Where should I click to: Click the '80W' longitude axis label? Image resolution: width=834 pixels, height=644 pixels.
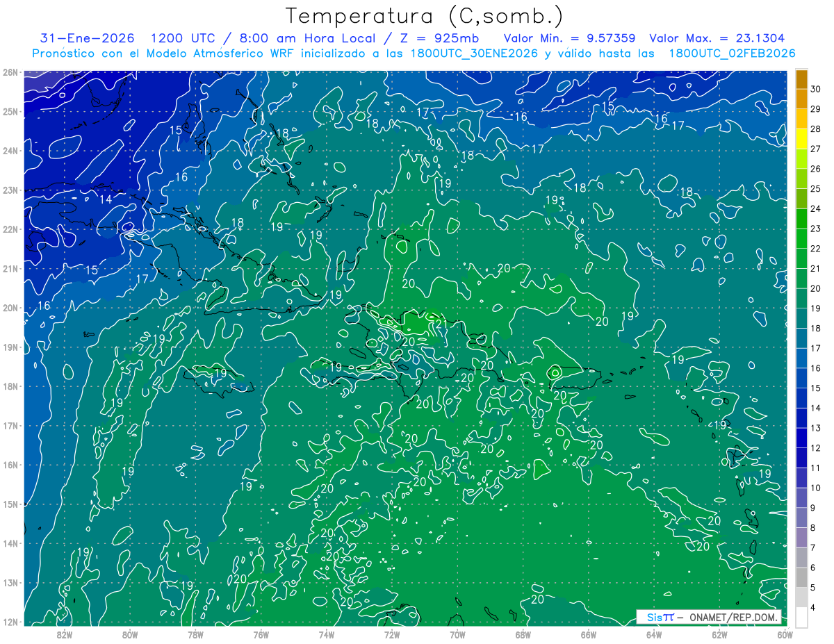[129, 634]
